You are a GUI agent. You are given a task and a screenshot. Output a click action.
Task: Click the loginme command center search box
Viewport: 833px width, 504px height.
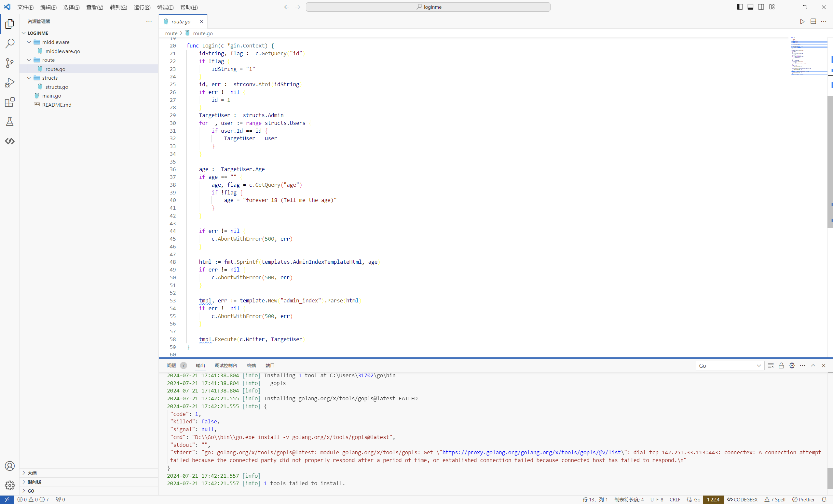[x=428, y=7]
